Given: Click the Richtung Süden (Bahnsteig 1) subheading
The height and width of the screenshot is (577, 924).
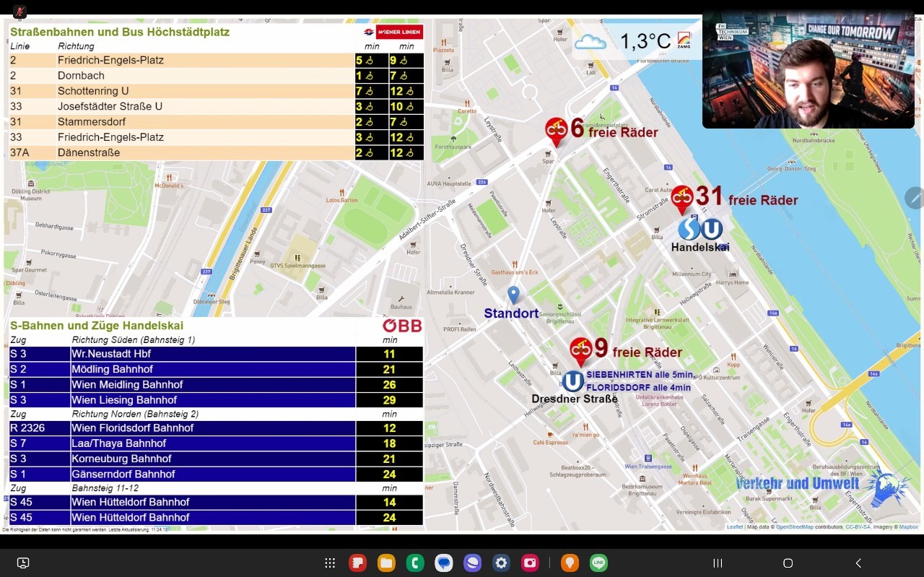Looking at the screenshot, I should tap(134, 340).
